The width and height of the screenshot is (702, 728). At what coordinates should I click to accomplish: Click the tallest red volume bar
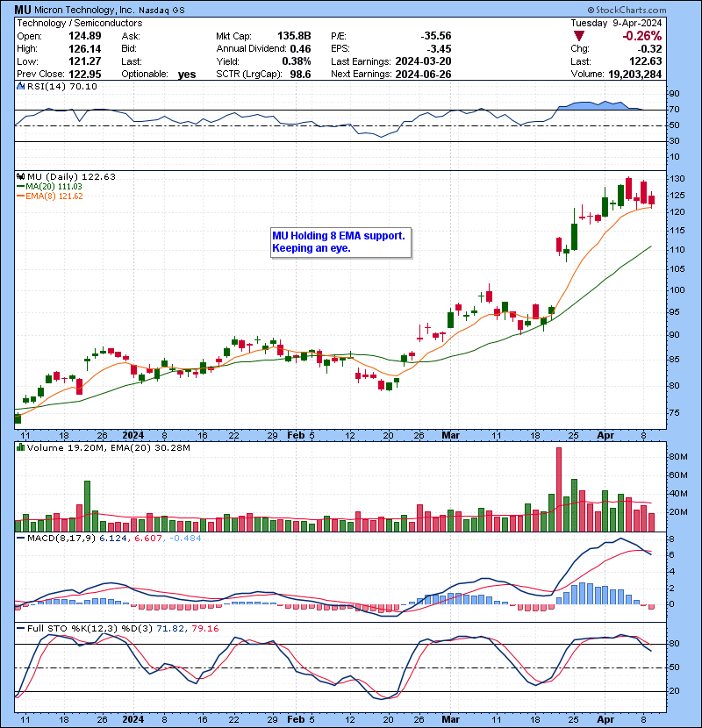[559, 489]
